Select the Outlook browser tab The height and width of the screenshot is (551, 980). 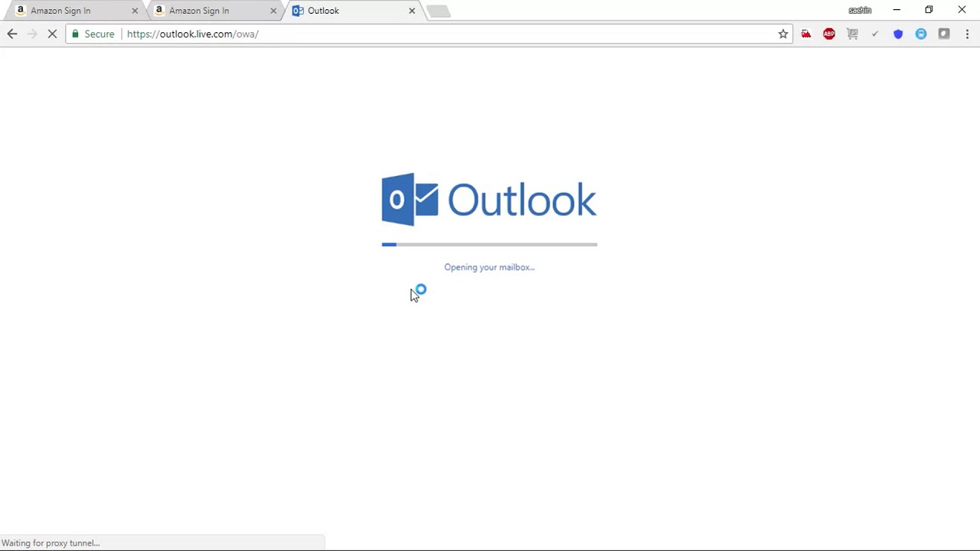(351, 11)
